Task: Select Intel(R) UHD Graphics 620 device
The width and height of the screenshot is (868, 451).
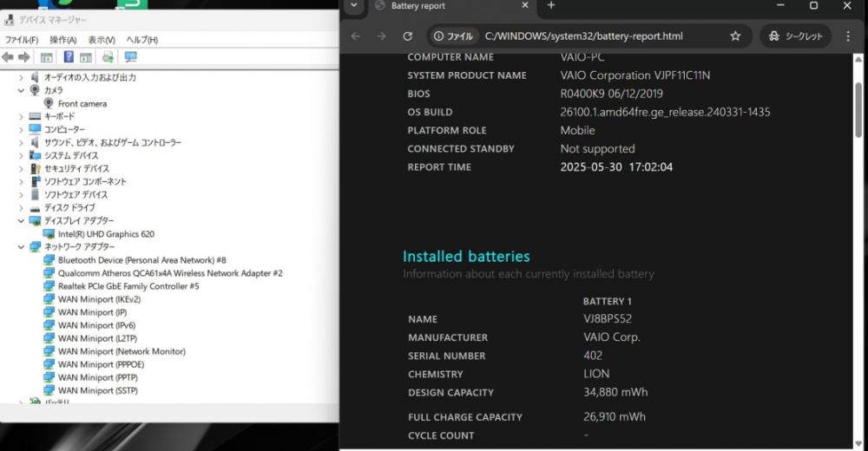Action: [x=106, y=234]
